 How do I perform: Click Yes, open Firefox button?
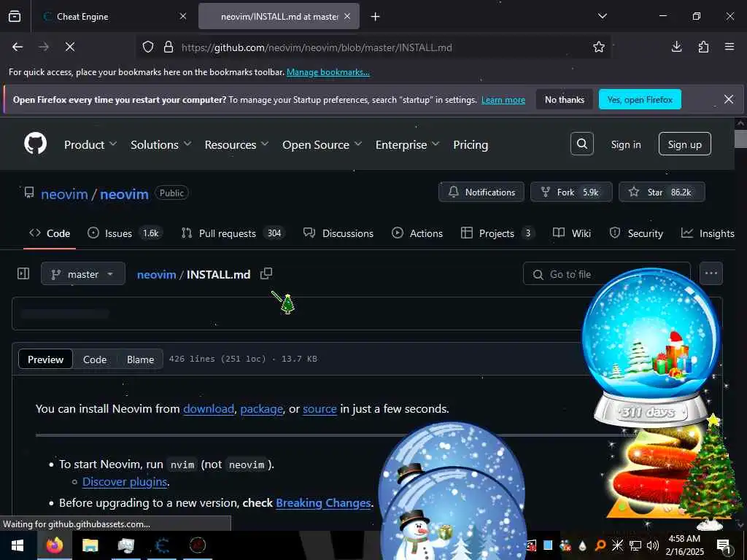pos(640,99)
